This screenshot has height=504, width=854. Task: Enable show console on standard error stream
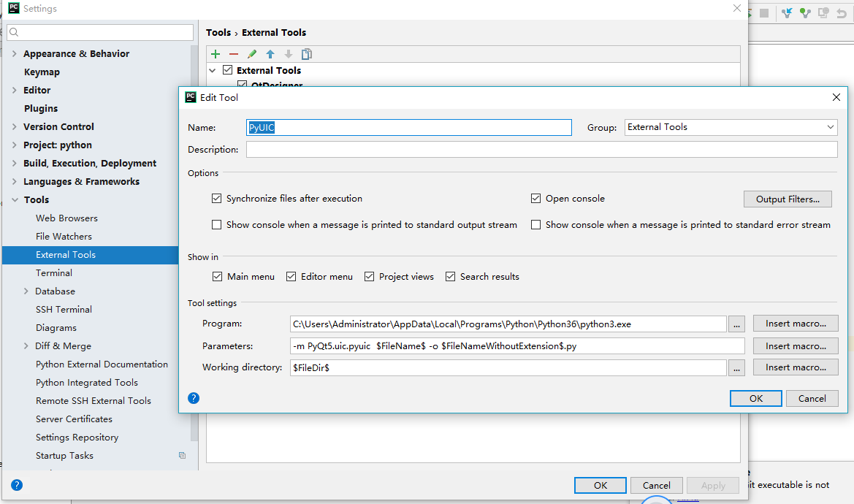pos(536,225)
